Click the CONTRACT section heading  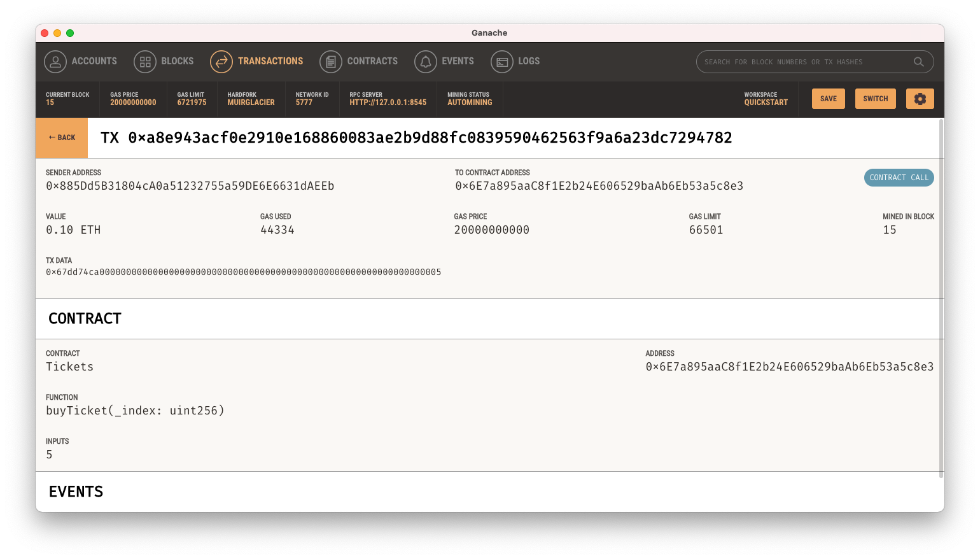(85, 318)
